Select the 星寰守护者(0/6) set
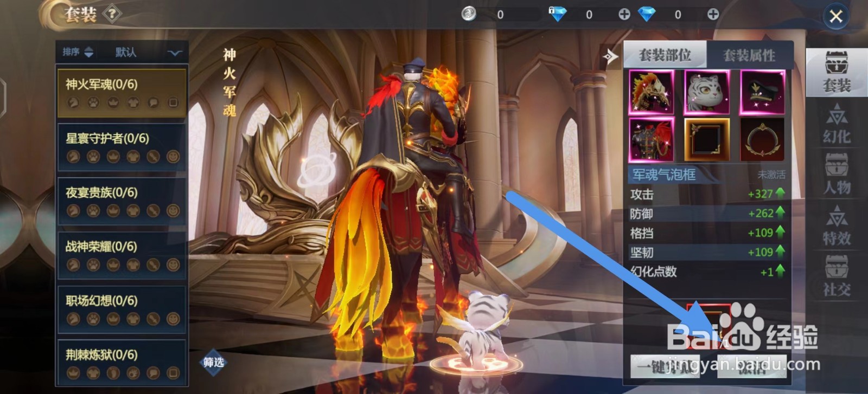This screenshot has height=394, width=868. click(122, 147)
